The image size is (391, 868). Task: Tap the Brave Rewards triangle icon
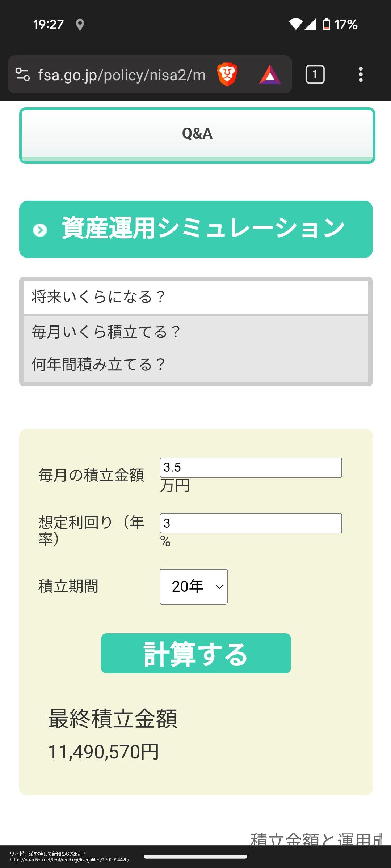coord(270,75)
